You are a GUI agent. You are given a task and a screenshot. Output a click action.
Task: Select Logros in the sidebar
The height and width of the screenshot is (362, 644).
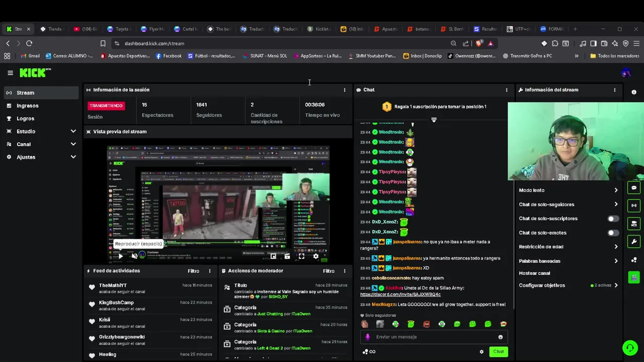[41, 119]
